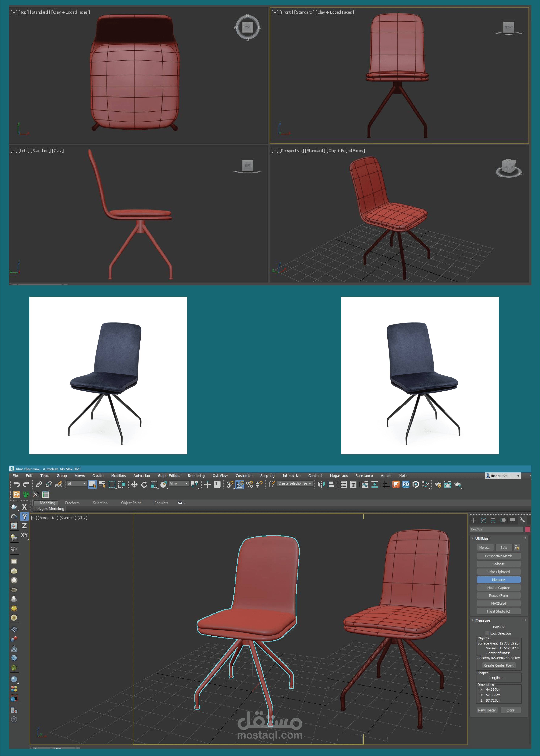
Task: Click the question mark help icon
Action: click(14, 719)
